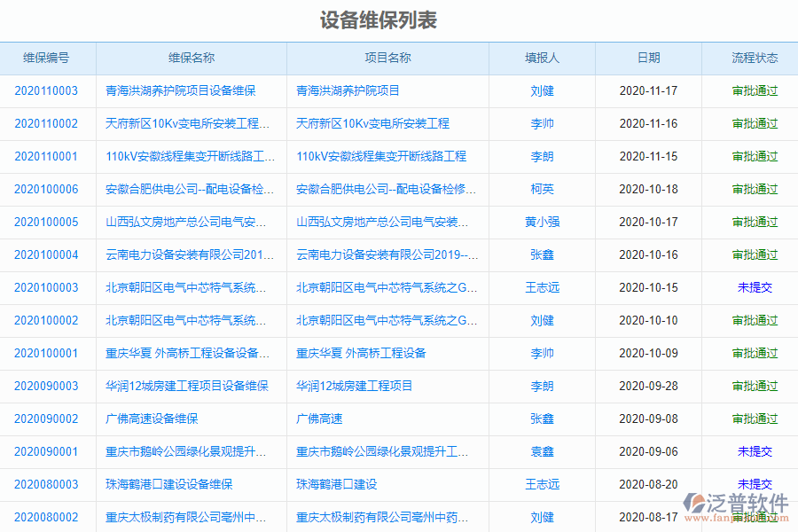Open the 华润12城房建工程项目设备维保 record
The width and height of the screenshot is (798, 532).
pos(191,386)
